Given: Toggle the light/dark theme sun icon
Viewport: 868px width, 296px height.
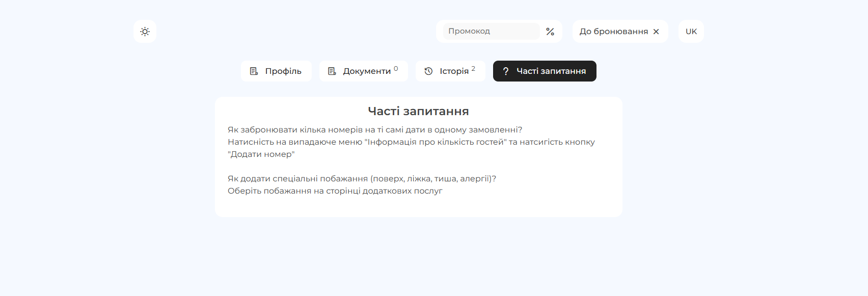Looking at the screenshot, I should 145,32.
